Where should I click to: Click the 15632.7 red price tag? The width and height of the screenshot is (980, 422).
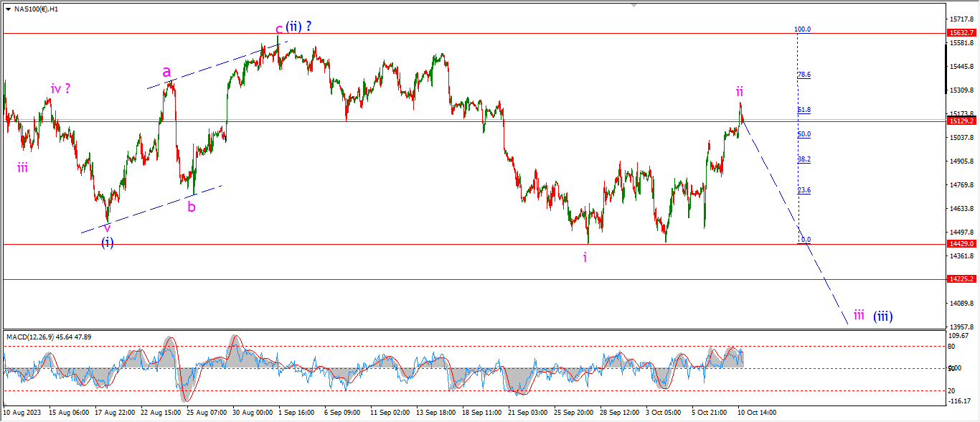pyautogui.click(x=961, y=33)
